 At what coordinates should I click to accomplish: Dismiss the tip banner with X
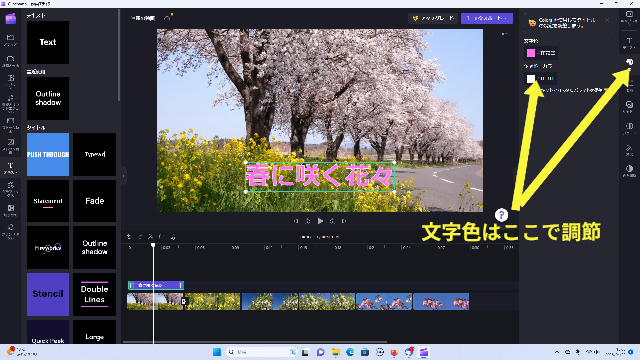[x=607, y=20]
